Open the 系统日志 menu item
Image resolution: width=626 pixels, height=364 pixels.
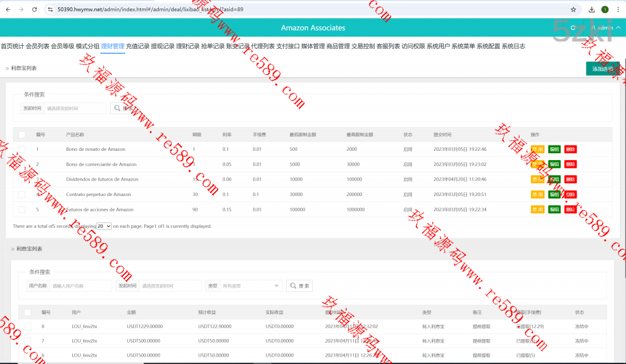point(513,46)
